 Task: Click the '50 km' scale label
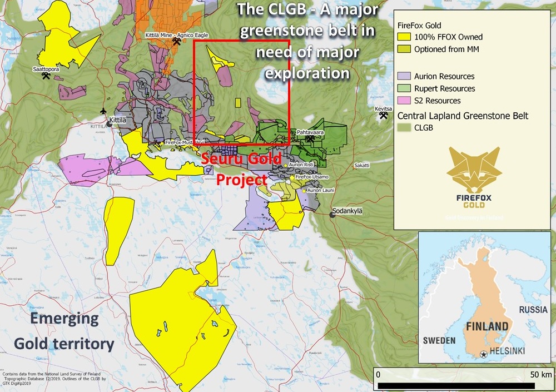coord(541,375)
